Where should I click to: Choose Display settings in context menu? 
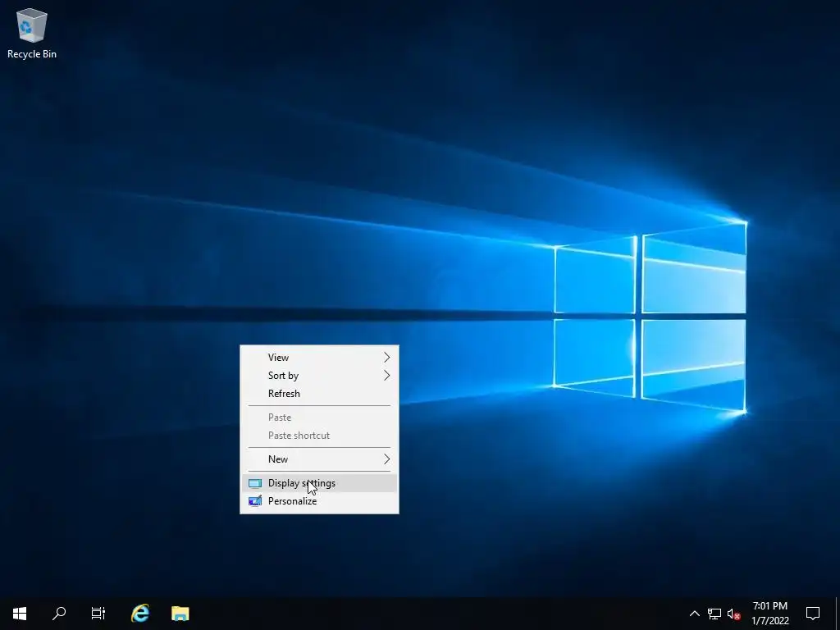pos(319,483)
